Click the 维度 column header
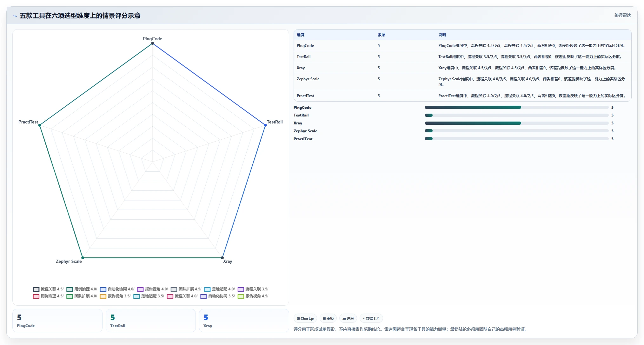This screenshot has width=644, height=345. [x=301, y=35]
